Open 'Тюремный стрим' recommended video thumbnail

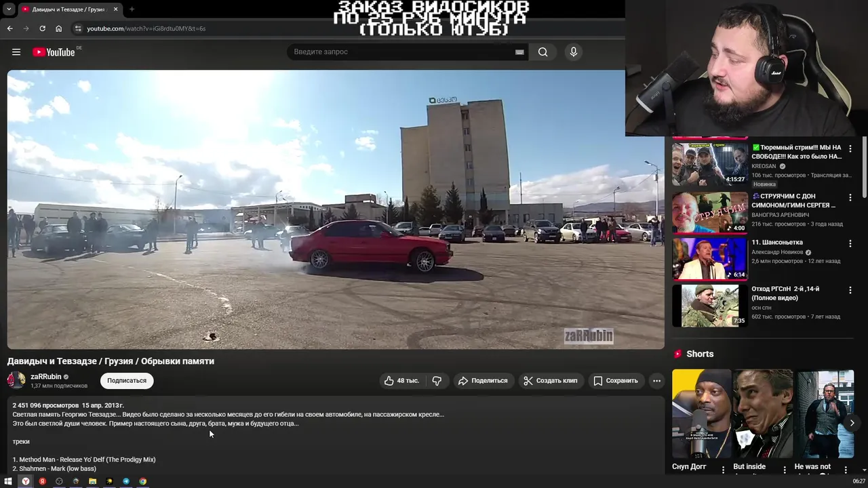(710, 163)
